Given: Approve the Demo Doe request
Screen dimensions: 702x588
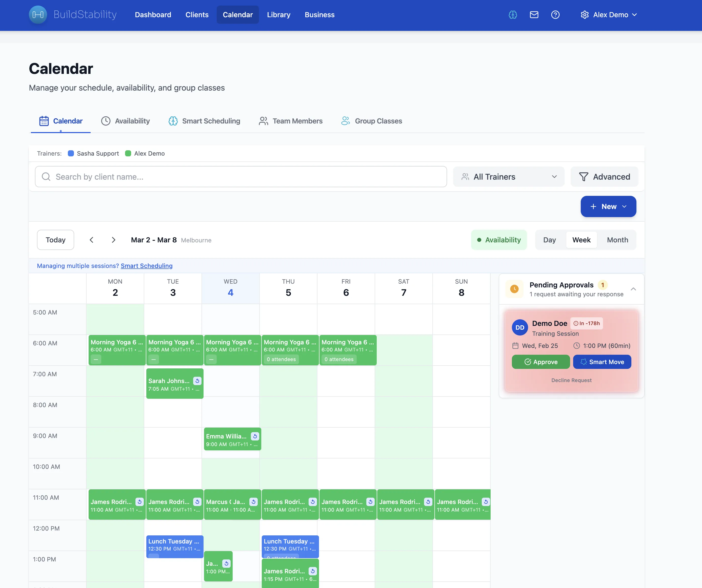Looking at the screenshot, I should 540,362.
